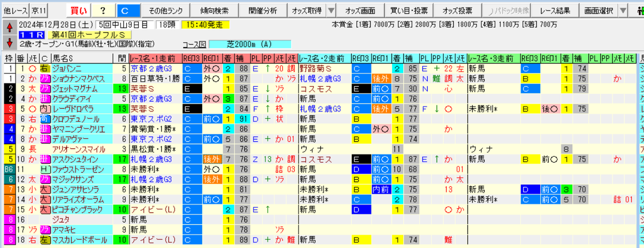This screenshot has height=248, width=644.
Task: Click the 大 icon beside ジュンアサヒソラ
Action: pyautogui.click(x=44, y=189)
